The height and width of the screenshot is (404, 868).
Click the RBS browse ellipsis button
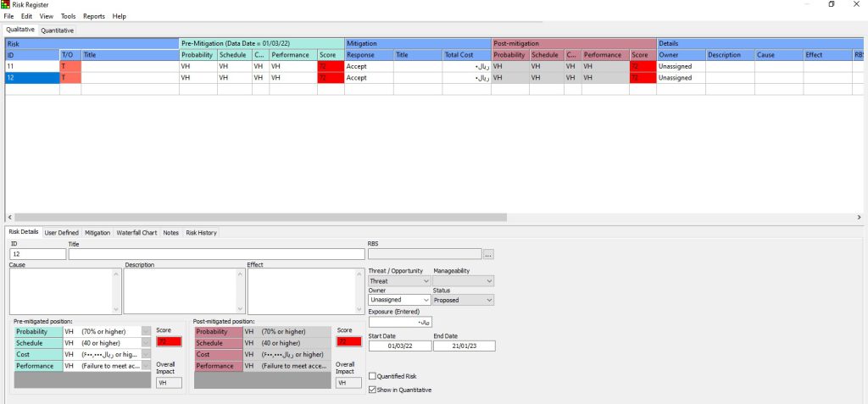click(488, 255)
